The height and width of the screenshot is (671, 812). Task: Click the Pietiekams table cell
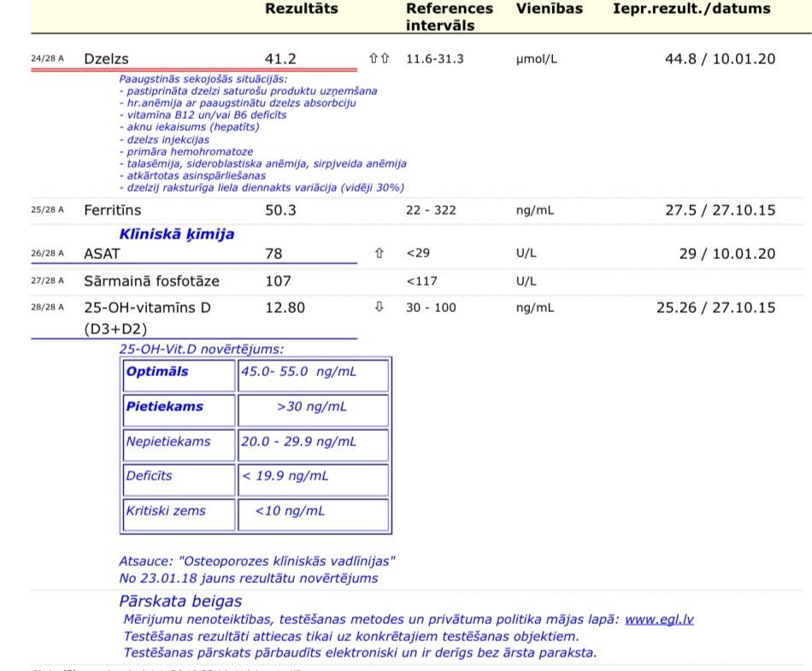point(179,410)
